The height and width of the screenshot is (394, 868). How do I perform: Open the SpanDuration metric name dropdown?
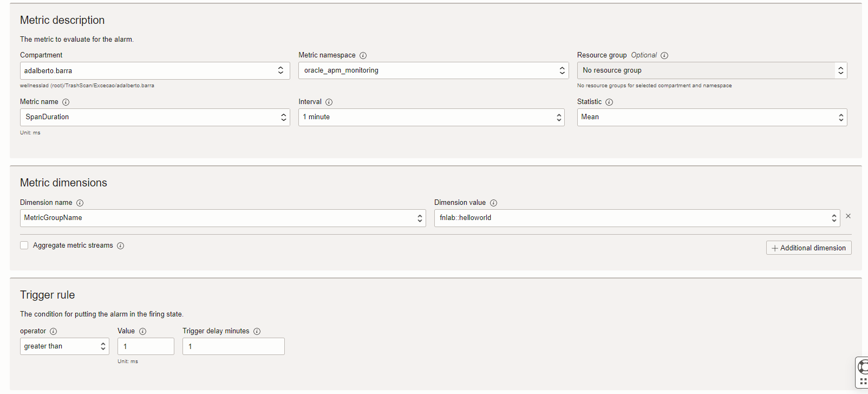click(155, 117)
